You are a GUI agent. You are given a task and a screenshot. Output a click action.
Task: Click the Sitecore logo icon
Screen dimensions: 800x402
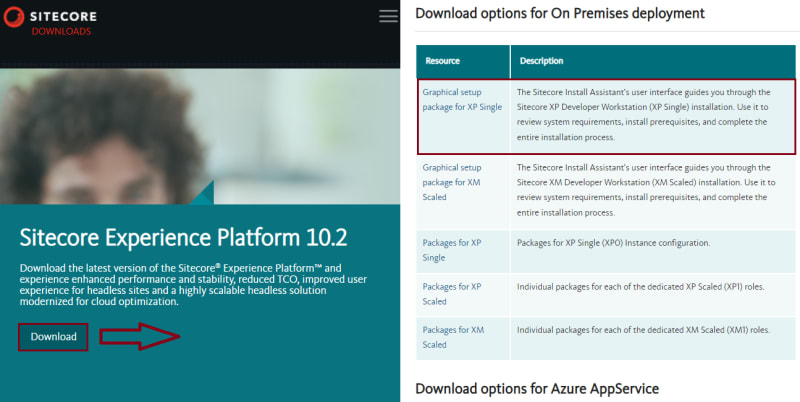point(13,17)
